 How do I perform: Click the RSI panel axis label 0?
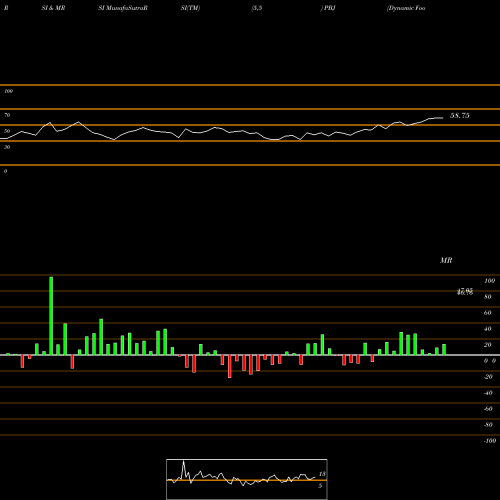[x=5, y=171]
